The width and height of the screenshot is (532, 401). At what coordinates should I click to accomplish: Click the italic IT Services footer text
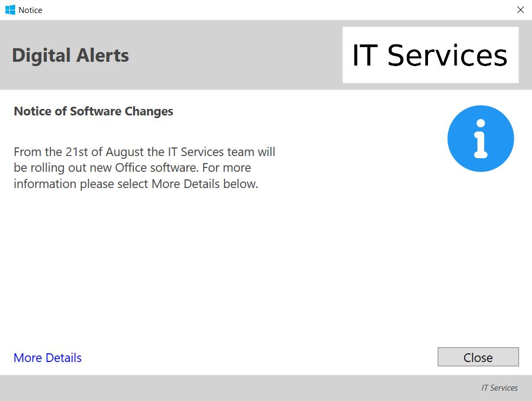click(499, 388)
